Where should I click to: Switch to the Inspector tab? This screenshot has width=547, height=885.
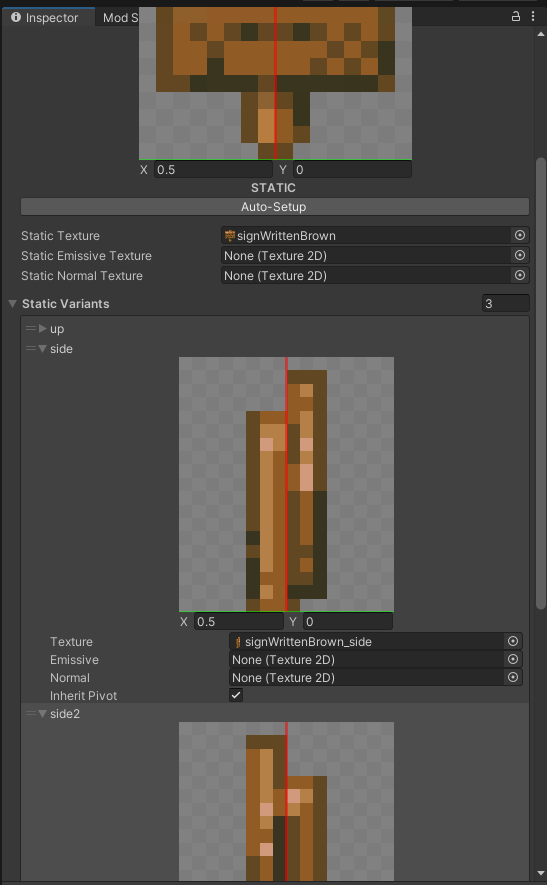(45, 17)
